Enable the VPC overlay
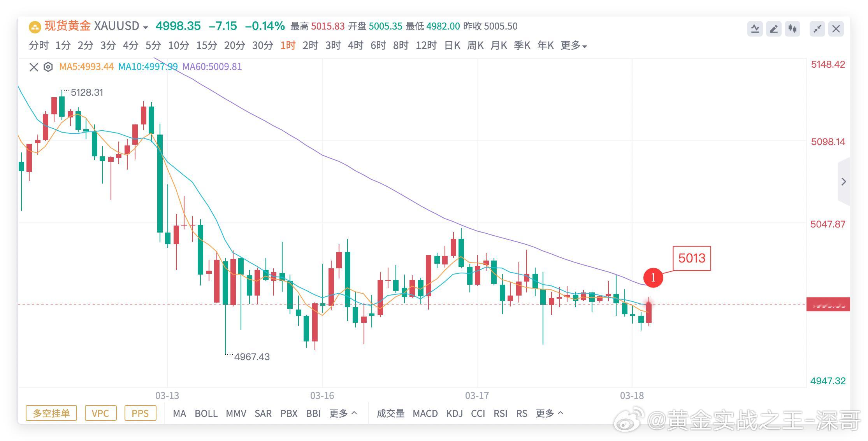 101,413
